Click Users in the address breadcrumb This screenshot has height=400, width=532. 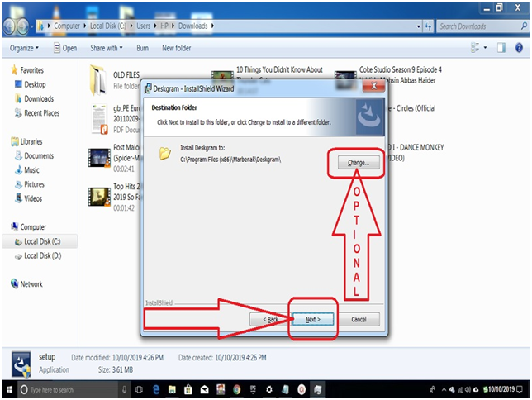pyautogui.click(x=143, y=26)
